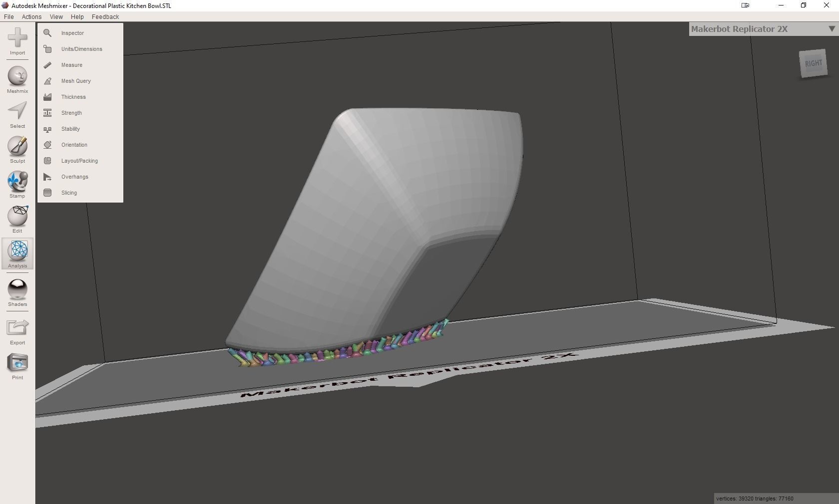Open the Sculpt brush tool
The image size is (839, 504).
point(17,146)
